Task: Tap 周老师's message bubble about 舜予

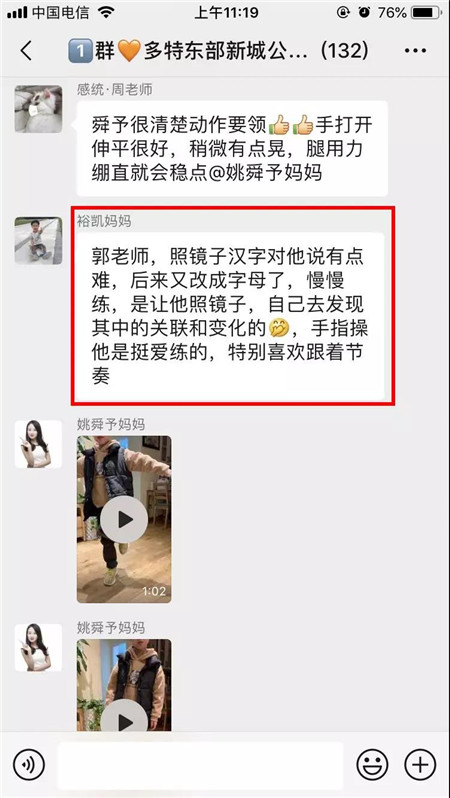Action: coord(232,149)
